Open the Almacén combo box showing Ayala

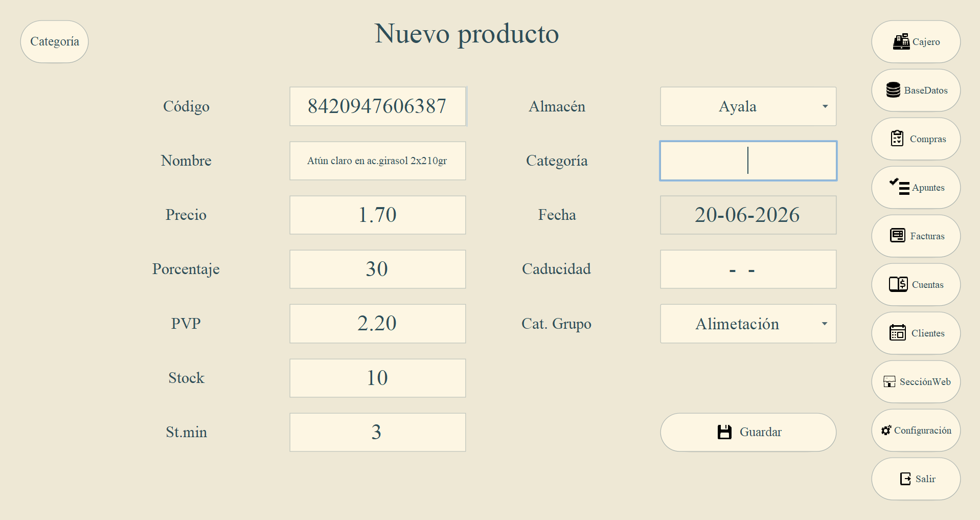(748, 106)
